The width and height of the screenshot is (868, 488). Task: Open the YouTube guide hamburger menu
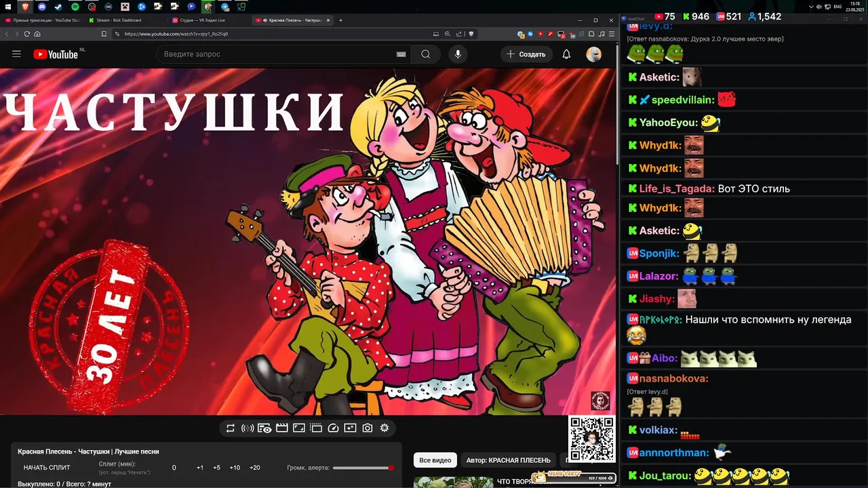coord(16,54)
